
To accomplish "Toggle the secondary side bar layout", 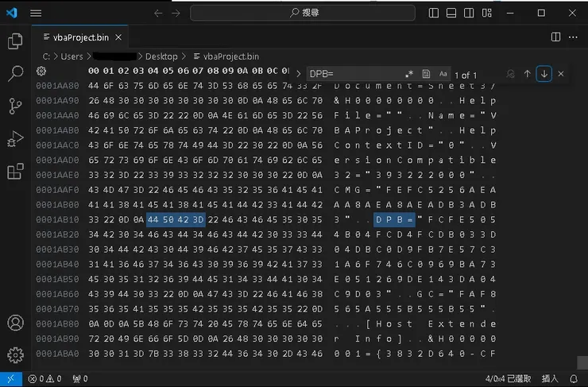I will point(469,13).
